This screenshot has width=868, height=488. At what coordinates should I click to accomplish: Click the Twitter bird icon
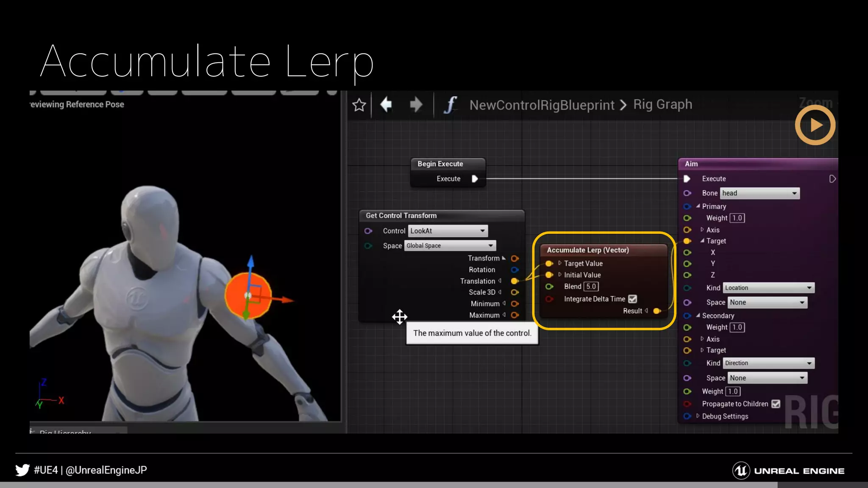pos(22,470)
